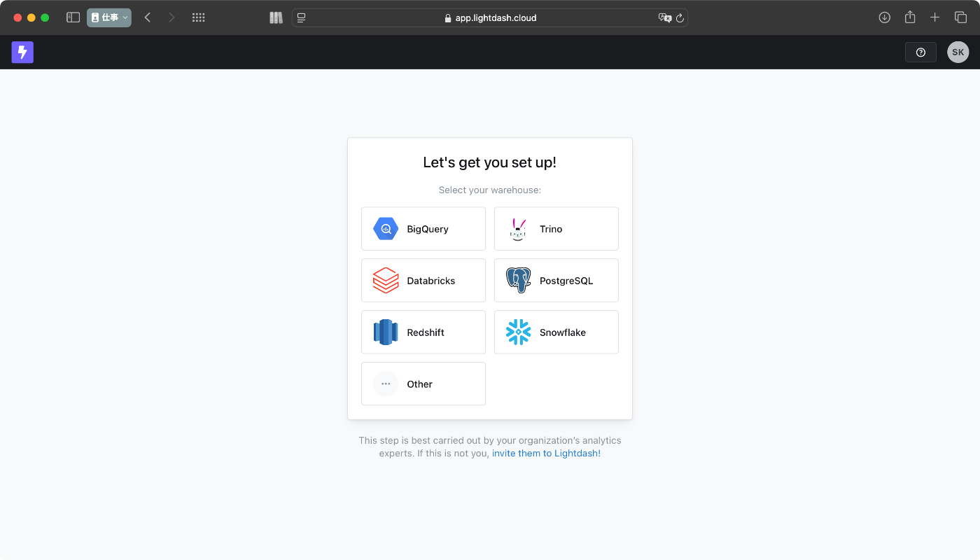
Task: Open the help question mark menu
Action: pos(920,52)
